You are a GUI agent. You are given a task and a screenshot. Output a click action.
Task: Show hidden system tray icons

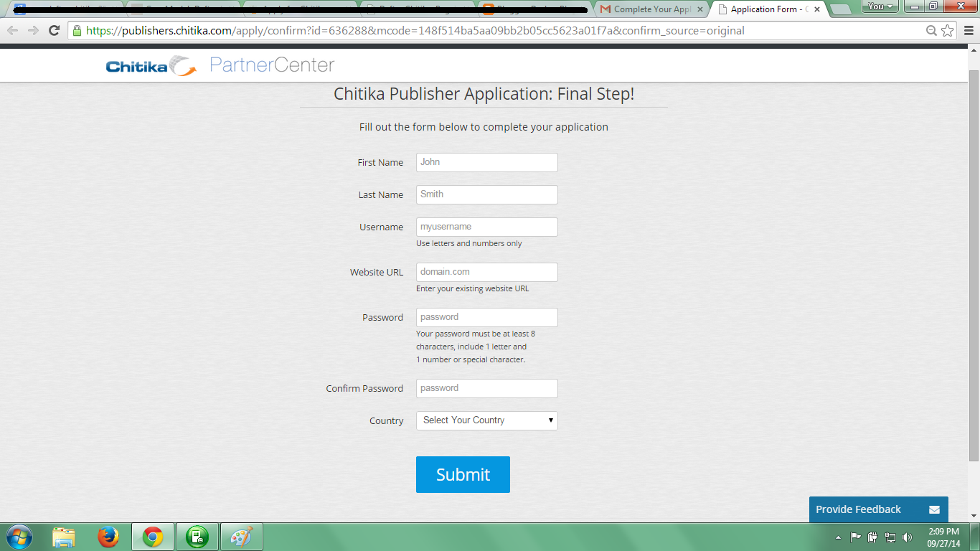[x=839, y=537]
